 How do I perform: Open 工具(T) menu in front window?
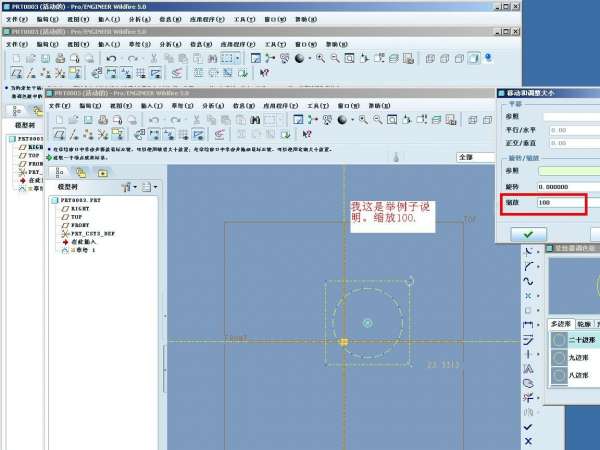318,106
